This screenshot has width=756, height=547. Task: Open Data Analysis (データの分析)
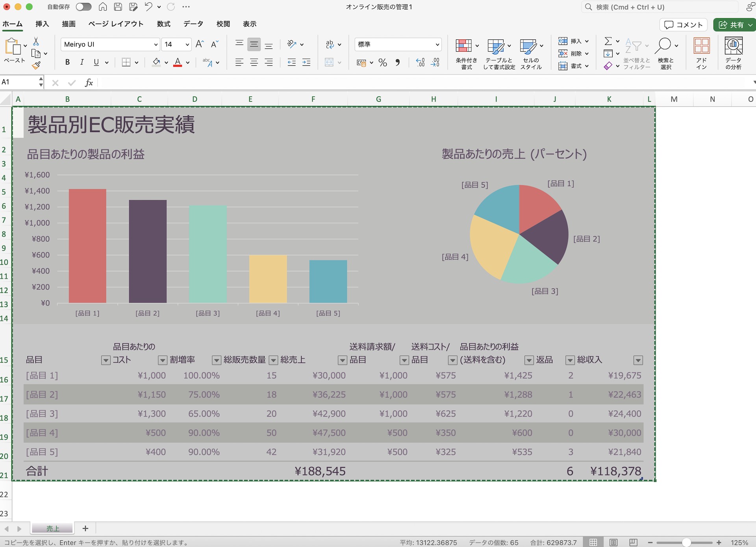coord(733,54)
